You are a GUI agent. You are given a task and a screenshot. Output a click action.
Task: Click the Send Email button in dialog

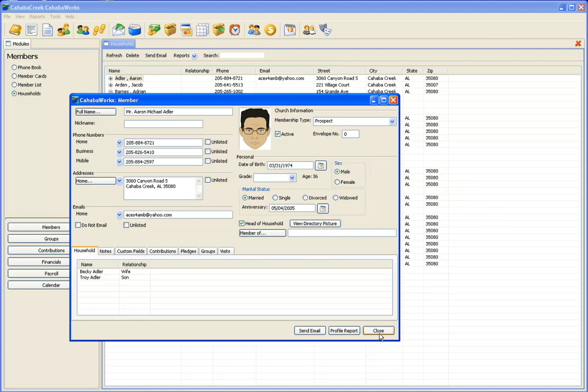tap(310, 330)
